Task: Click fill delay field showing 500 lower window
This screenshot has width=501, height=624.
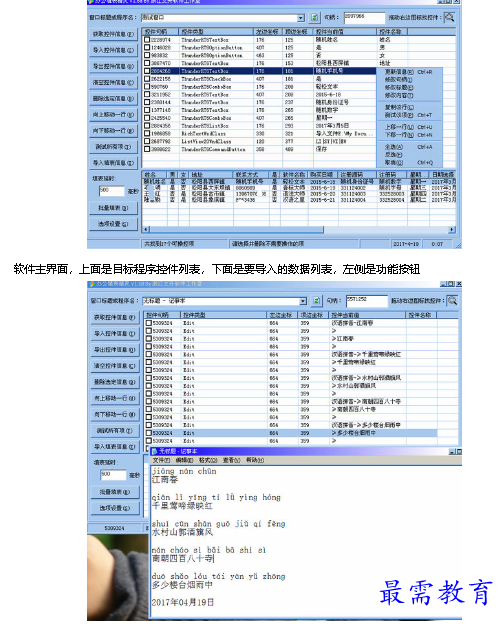Action: point(113,475)
